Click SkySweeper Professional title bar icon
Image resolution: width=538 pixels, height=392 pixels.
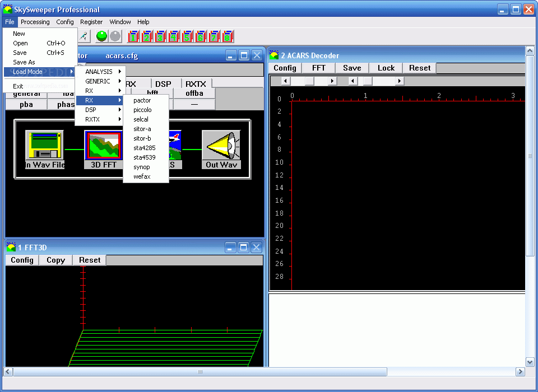tap(7, 10)
